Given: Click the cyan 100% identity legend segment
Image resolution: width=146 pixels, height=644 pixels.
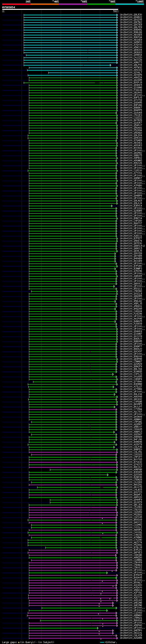Looking at the screenshot, I should [130, 4].
